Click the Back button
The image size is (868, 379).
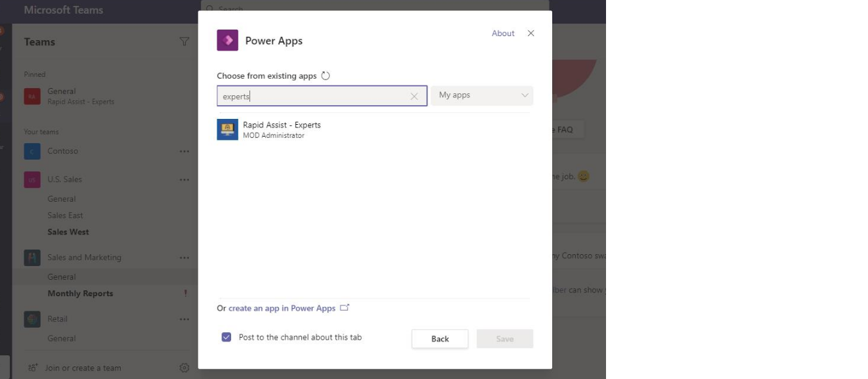coord(440,339)
